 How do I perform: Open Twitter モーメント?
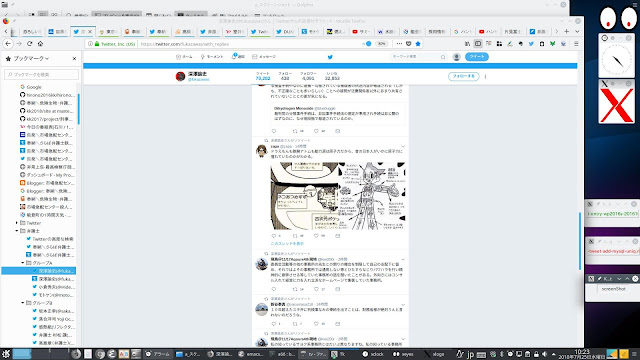[x=212, y=57]
